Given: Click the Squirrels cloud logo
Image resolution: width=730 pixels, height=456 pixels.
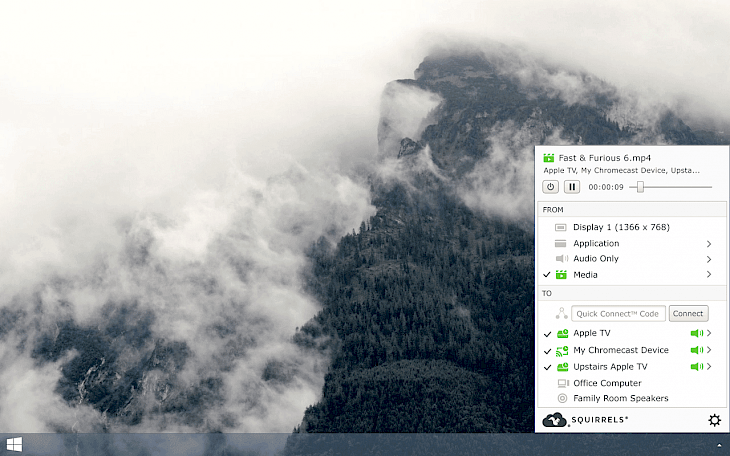Looking at the screenshot, I should pos(554,420).
